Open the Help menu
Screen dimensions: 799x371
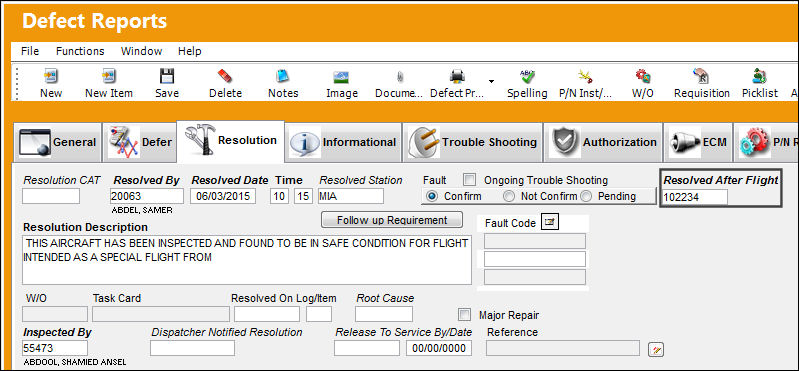pos(190,51)
